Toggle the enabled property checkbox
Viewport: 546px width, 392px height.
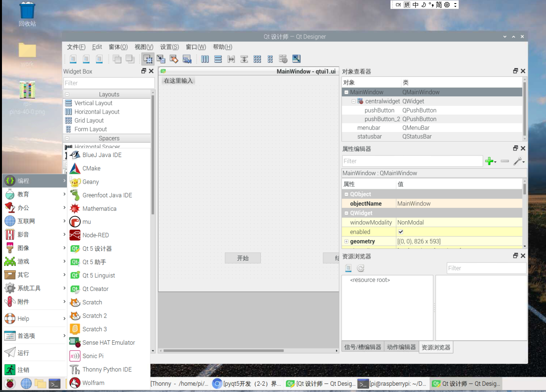(401, 232)
